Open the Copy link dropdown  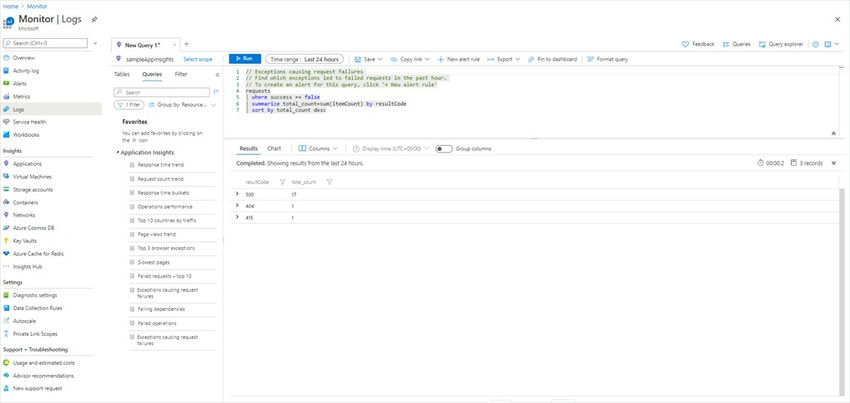click(x=410, y=59)
